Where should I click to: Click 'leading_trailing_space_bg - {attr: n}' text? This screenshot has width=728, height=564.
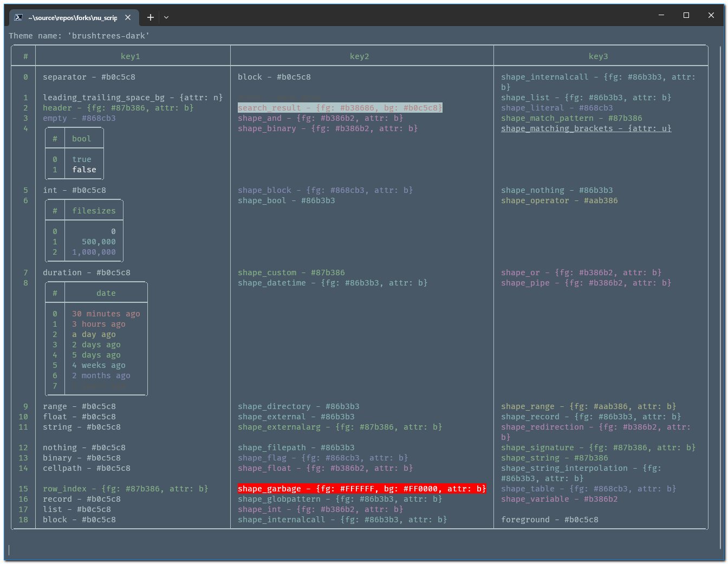tap(133, 98)
